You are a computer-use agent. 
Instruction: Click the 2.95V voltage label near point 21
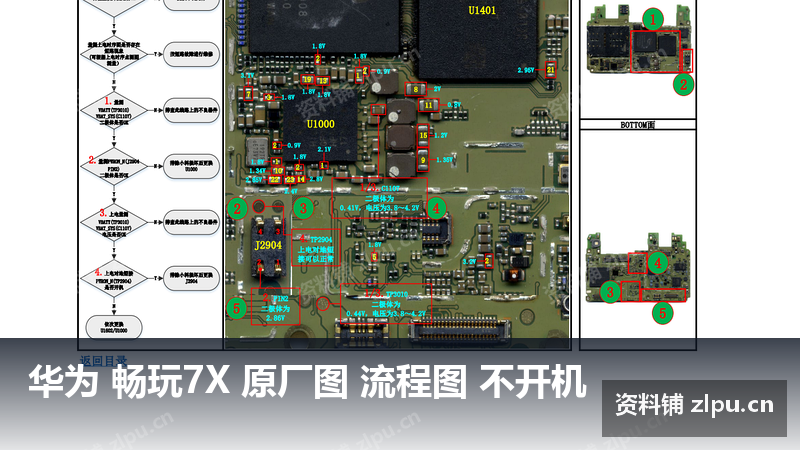pyautogui.click(x=526, y=70)
